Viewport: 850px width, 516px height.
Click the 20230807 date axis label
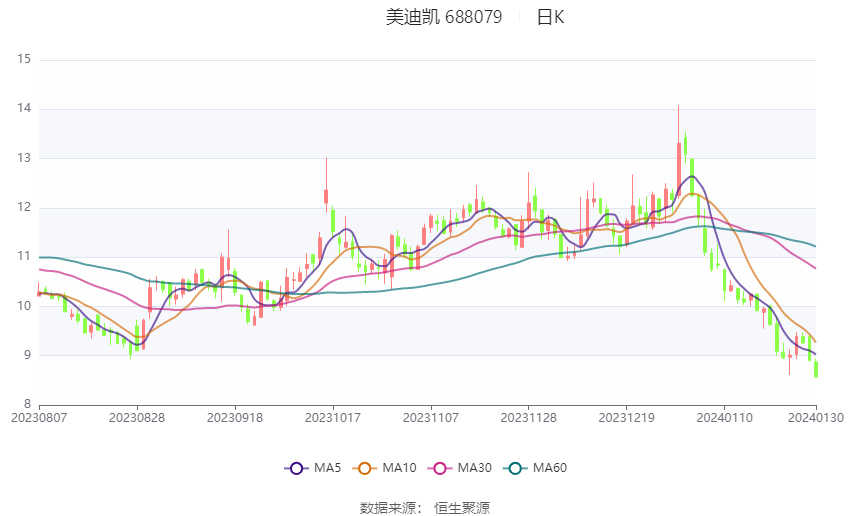pos(39,418)
